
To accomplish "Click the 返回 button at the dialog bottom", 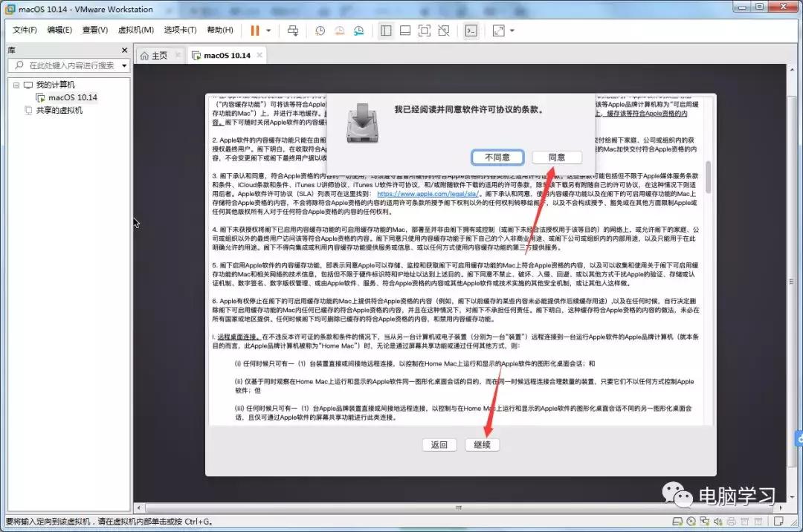I will [439, 444].
